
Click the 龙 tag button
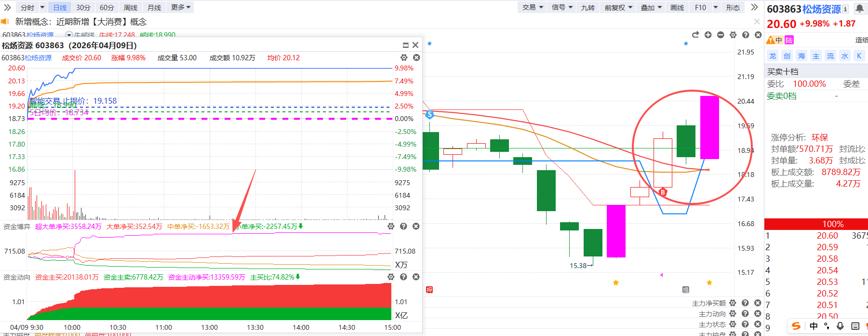[x=773, y=56]
